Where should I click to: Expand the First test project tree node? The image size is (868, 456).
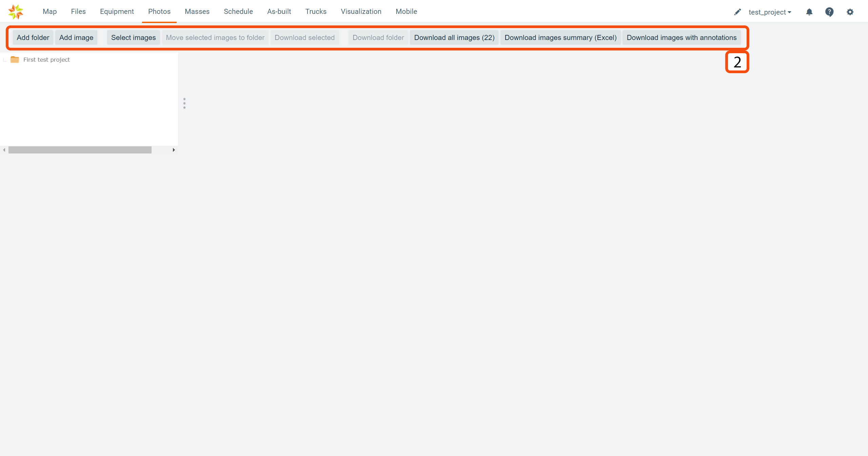[x=5, y=60]
